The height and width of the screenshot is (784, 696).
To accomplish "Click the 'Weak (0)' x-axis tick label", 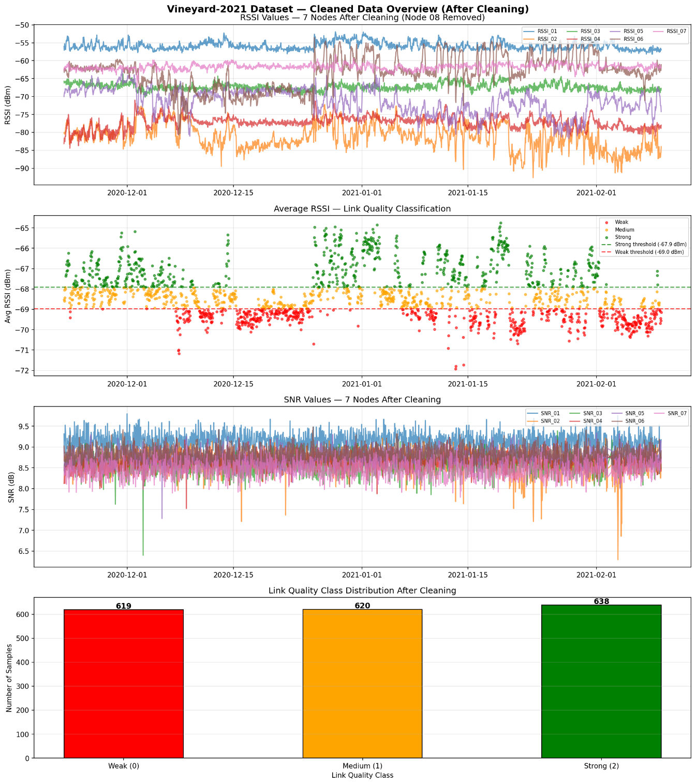I will pos(124,766).
